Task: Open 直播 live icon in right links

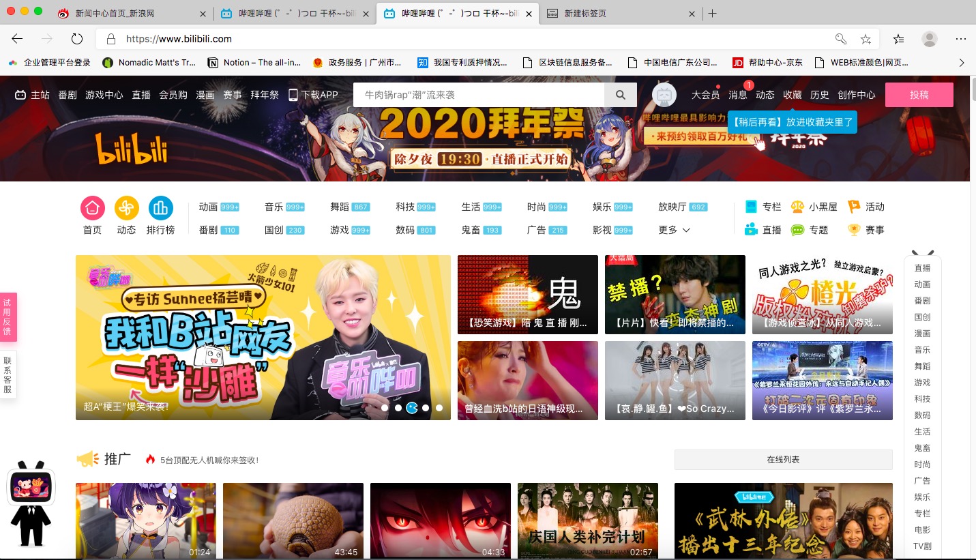Action: pos(751,230)
